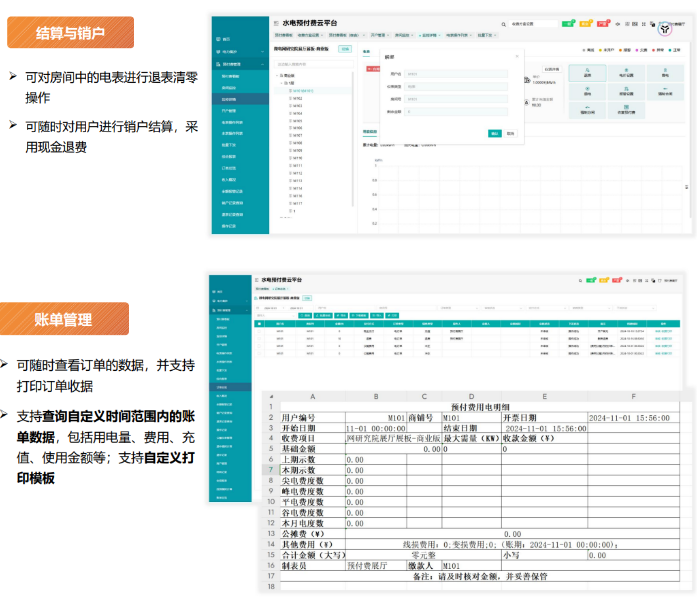Click tree search input box
This screenshot has height=616, width=697.
pos(313,64)
